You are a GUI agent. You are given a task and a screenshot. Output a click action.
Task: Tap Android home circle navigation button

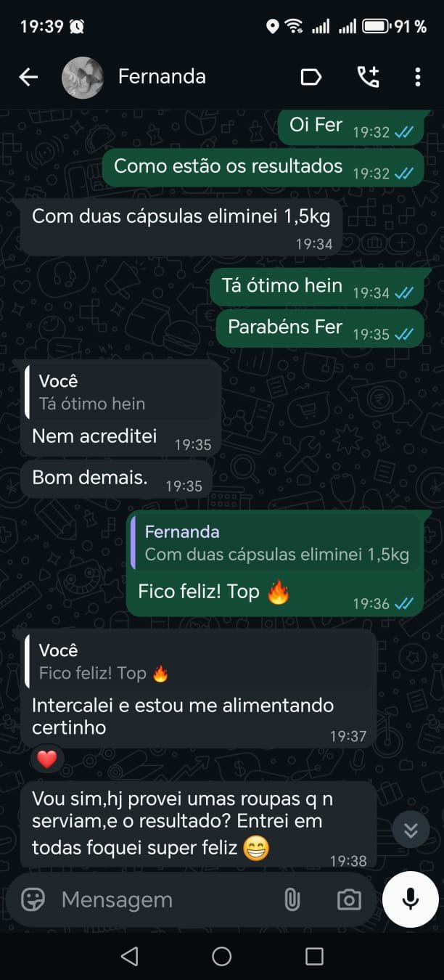point(222,956)
